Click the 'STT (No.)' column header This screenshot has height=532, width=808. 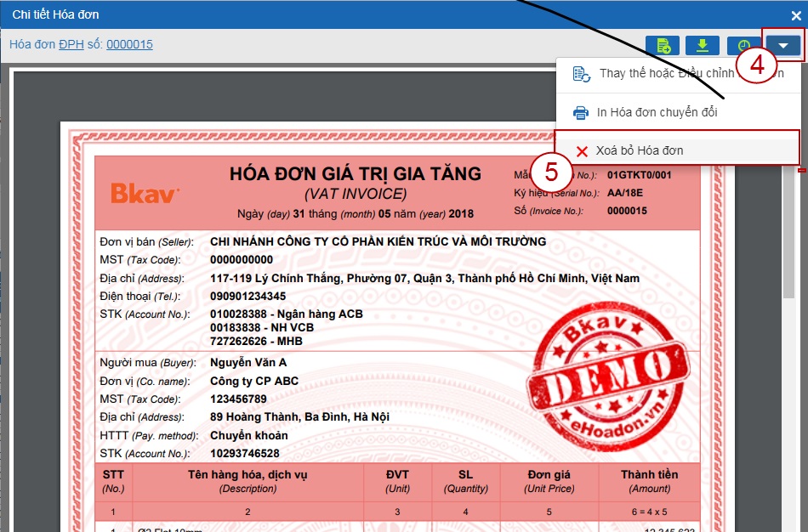point(113,481)
